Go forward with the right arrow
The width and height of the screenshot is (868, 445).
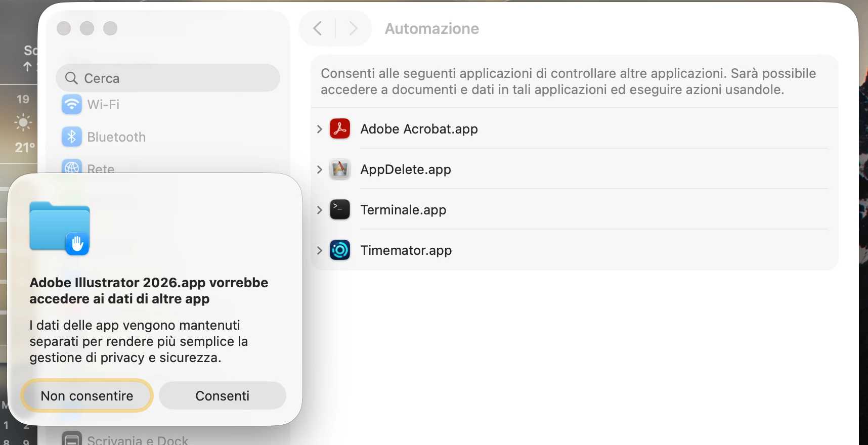(x=353, y=28)
